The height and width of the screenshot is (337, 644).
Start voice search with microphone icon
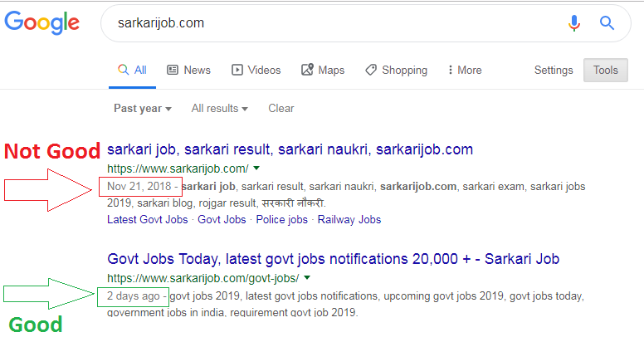click(x=573, y=23)
